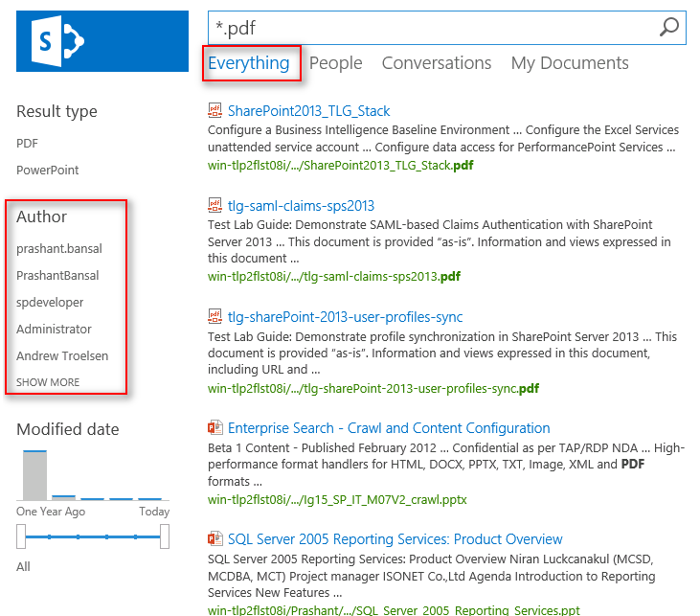The height and width of the screenshot is (616, 700).
Task: Switch to the People tab
Action: tap(336, 63)
